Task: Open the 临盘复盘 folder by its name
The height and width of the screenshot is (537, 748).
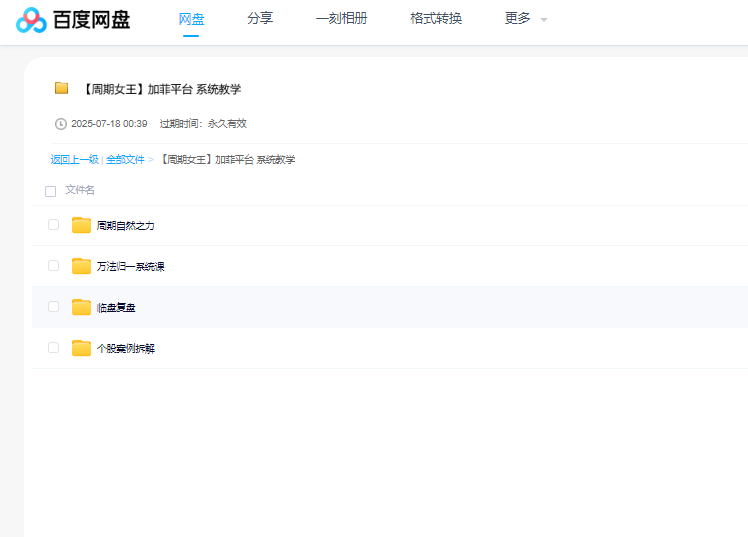Action: tap(116, 308)
